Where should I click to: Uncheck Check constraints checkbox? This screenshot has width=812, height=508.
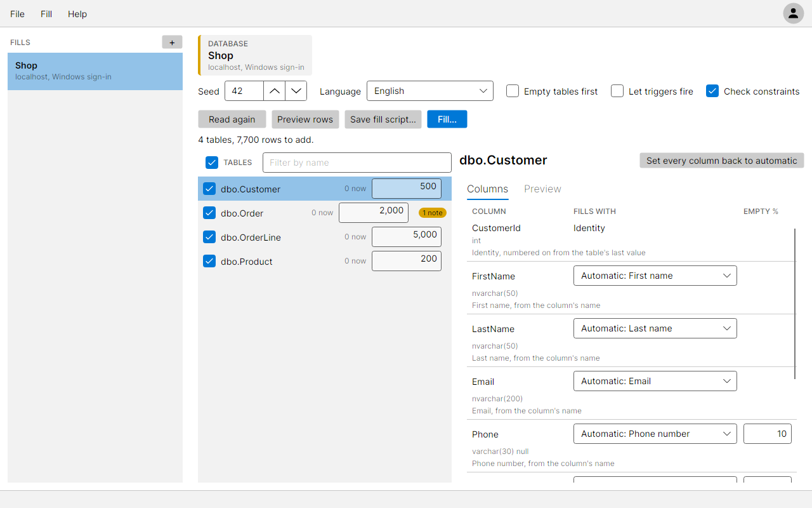pyautogui.click(x=712, y=91)
